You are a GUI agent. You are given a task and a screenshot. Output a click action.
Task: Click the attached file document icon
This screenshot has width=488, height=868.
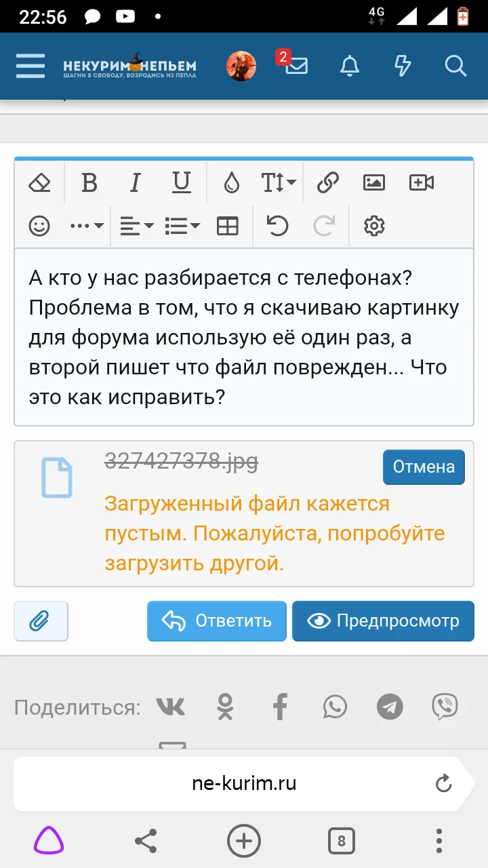pyautogui.click(x=57, y=478)
